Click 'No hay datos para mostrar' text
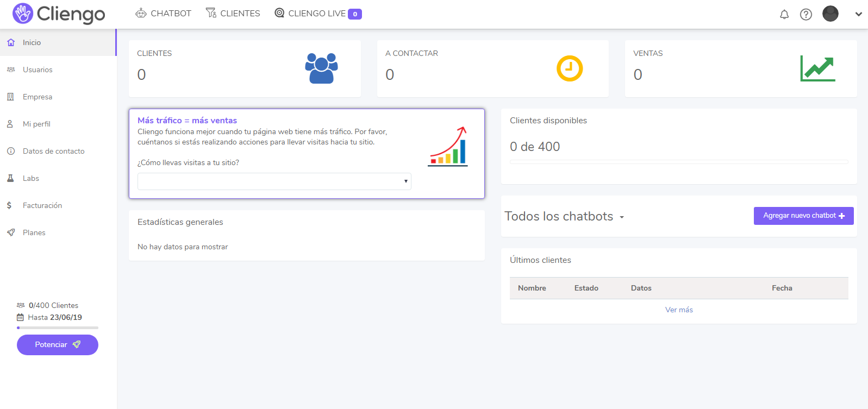 183,247
